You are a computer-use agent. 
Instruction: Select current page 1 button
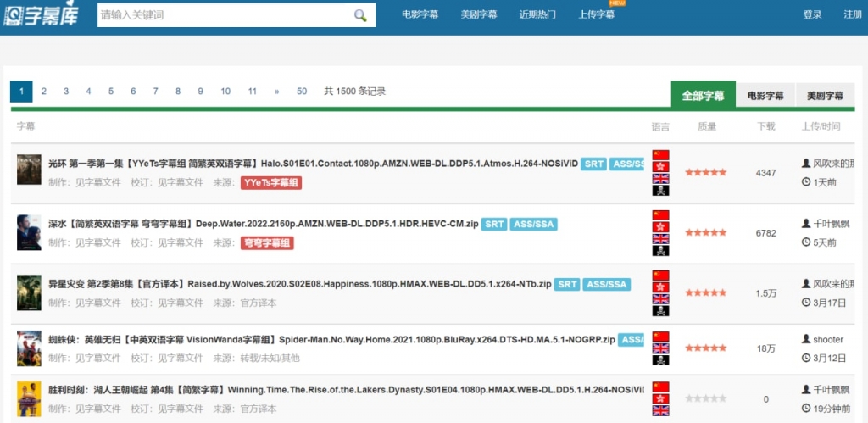coord(21,92)
